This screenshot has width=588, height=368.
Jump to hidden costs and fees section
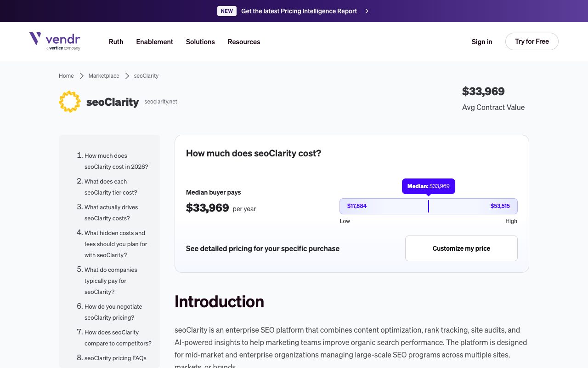[x=116, y=244]
